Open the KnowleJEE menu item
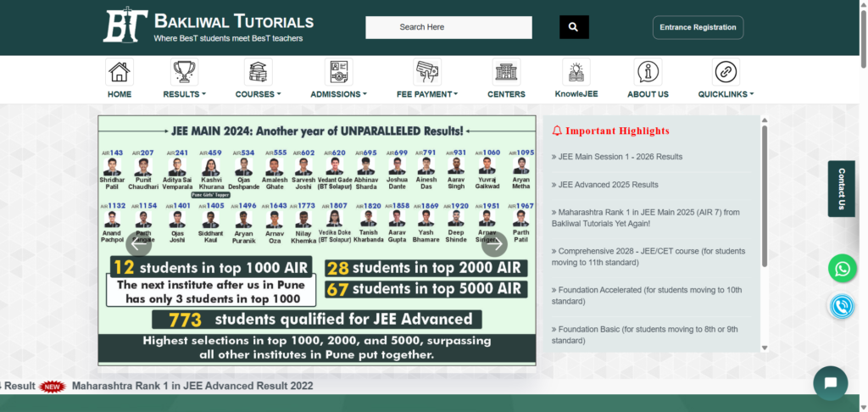868x412 pixels. click(576, 93)
